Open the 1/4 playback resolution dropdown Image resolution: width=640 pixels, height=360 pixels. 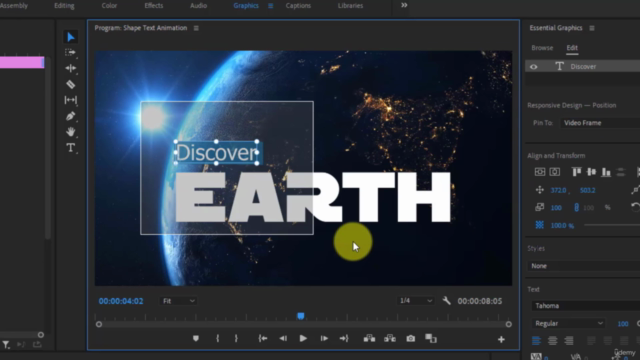pyautogui.click(x=415, y=300)
